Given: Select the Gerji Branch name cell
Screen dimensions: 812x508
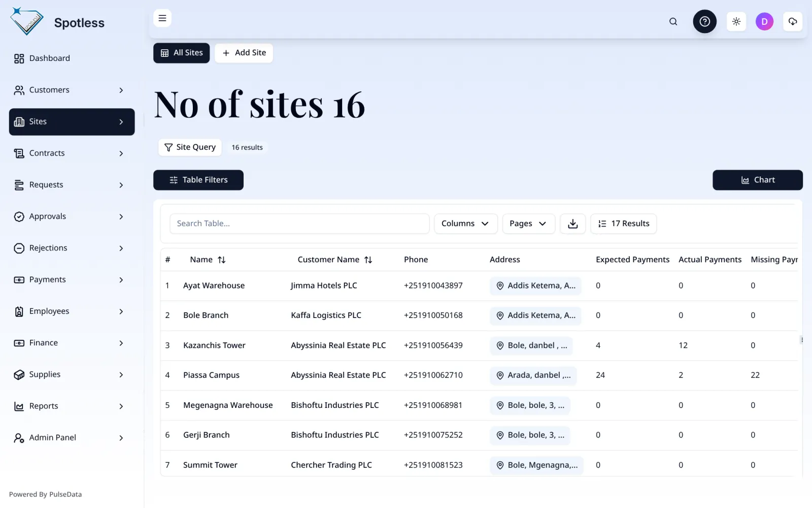Looking at the screenshot, I should [206, 435].
